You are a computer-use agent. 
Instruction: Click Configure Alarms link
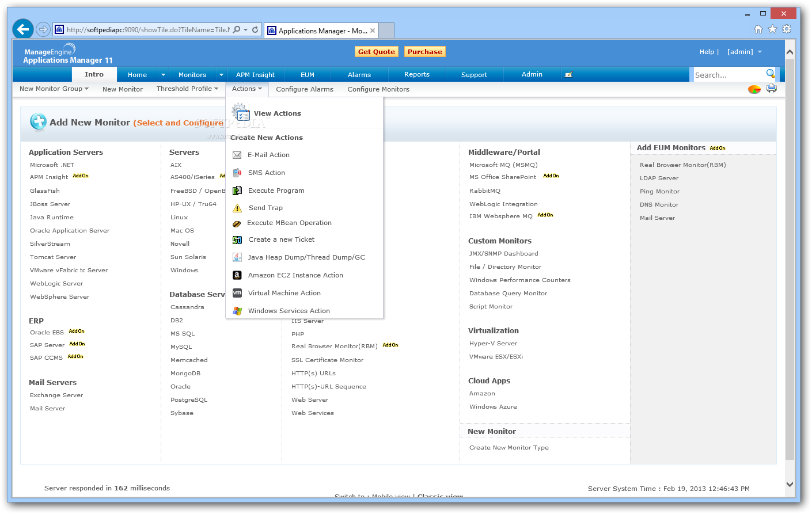305,89
